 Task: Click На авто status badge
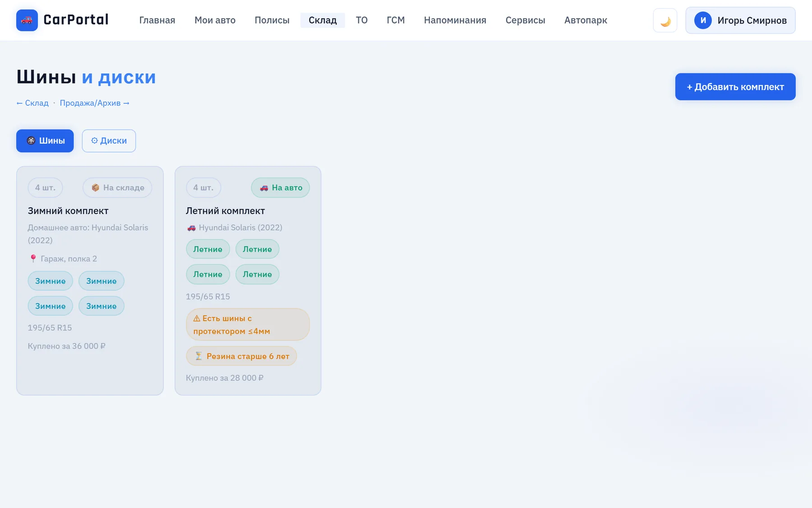[x=280, y=188]
